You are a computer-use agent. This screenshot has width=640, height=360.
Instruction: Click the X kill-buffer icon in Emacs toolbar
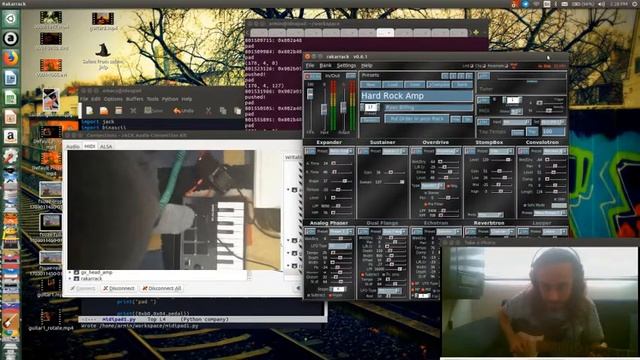click(x=133, y=111)
